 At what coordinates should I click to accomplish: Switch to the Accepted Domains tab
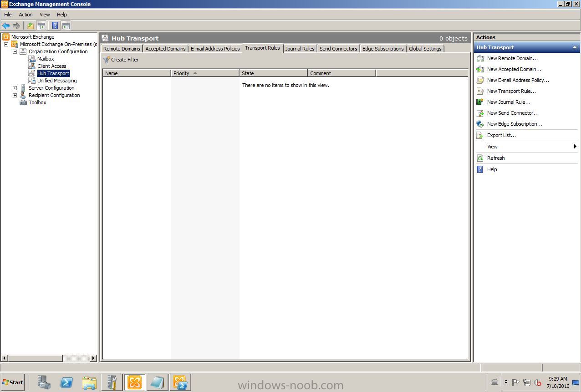coord(165,49)
